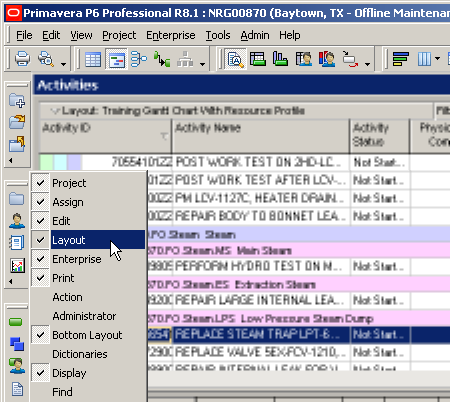Open the layout toolbar options arrow
This screenshot has width=450, height=402.
pyautogui.click(x=202, y=64)
